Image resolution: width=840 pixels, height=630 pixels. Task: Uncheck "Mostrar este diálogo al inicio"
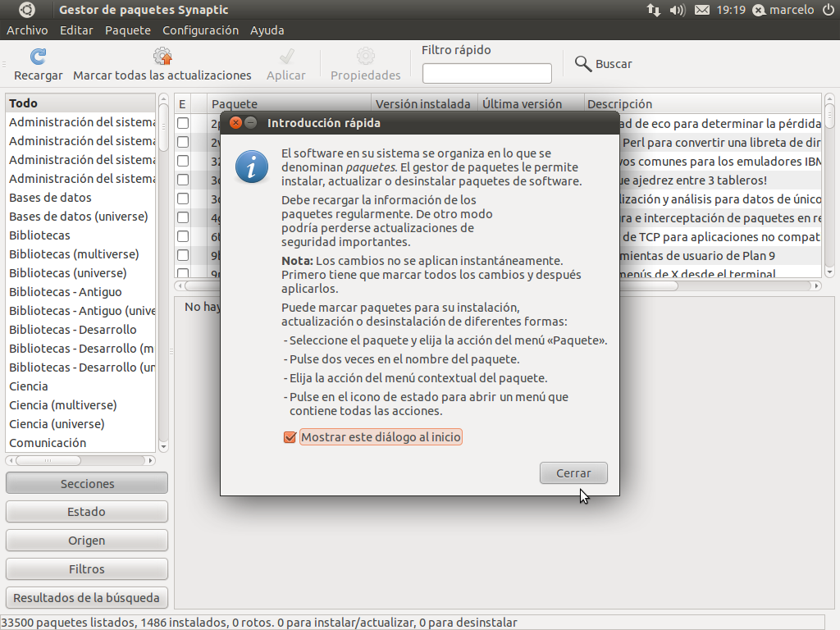[290, 437]
